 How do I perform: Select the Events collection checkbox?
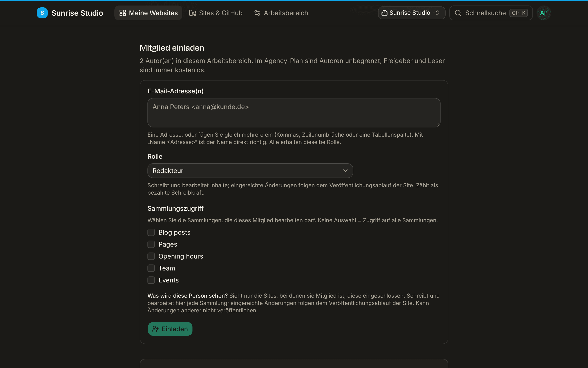pos(151,280)
